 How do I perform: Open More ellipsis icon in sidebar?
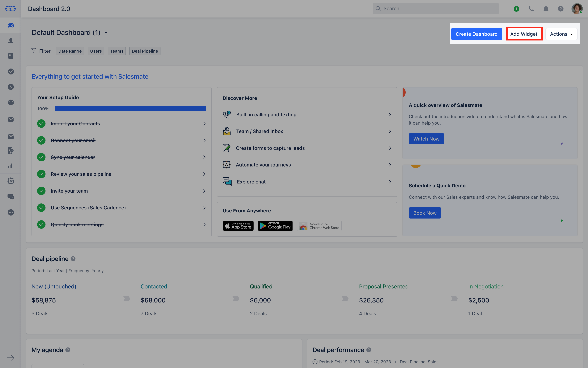click(x=11, y=212)
